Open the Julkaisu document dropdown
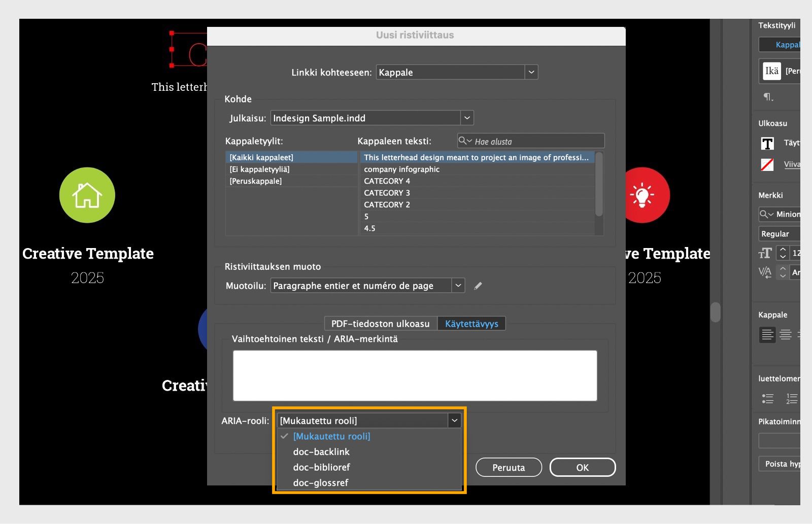The width and height of the screenshot is (812, 524). 467,118
